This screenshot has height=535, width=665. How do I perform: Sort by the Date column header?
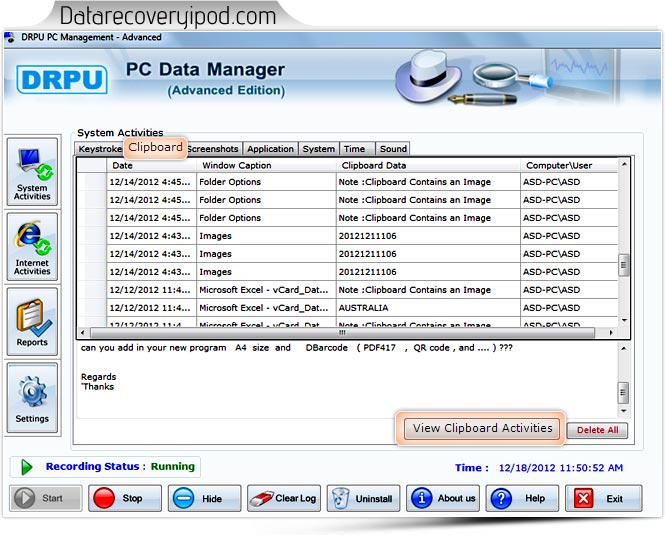point(151,165)
